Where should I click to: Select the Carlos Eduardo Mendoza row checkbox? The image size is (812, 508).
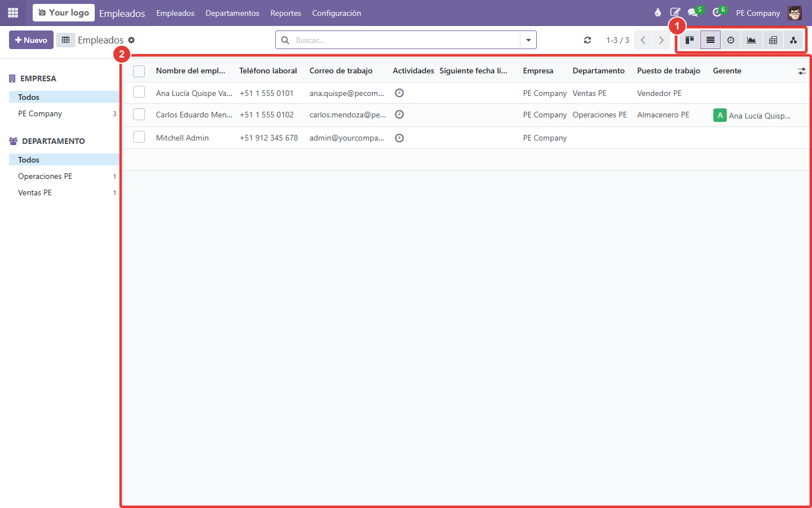click(x=139, y=114)
